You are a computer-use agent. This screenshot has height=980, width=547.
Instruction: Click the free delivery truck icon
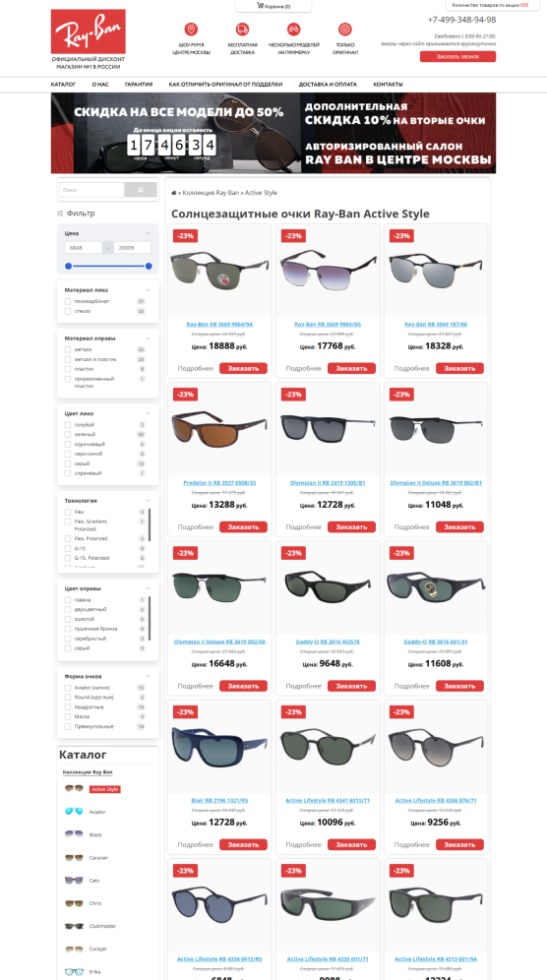(243, 30)
